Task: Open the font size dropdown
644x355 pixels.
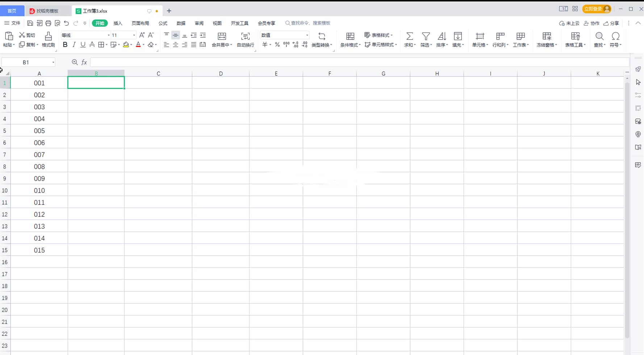Action: [x=134, y=35]
